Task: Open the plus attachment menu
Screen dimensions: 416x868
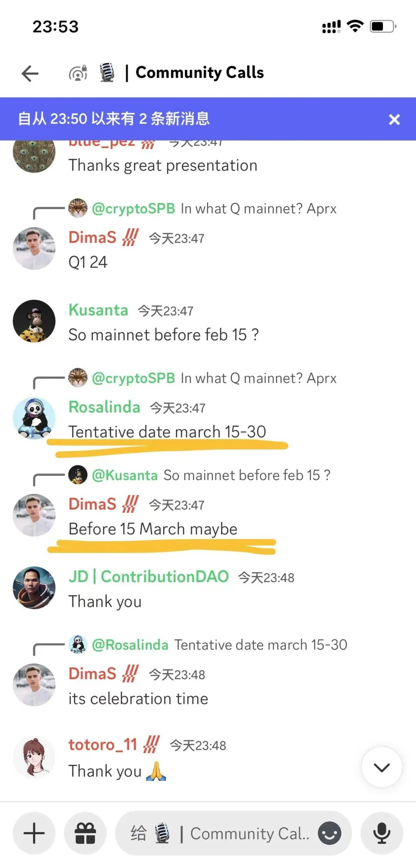Action: (x=34, y=833)
